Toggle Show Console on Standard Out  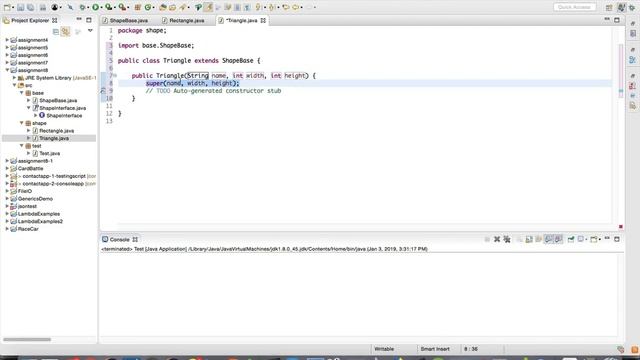coord(549,240)
